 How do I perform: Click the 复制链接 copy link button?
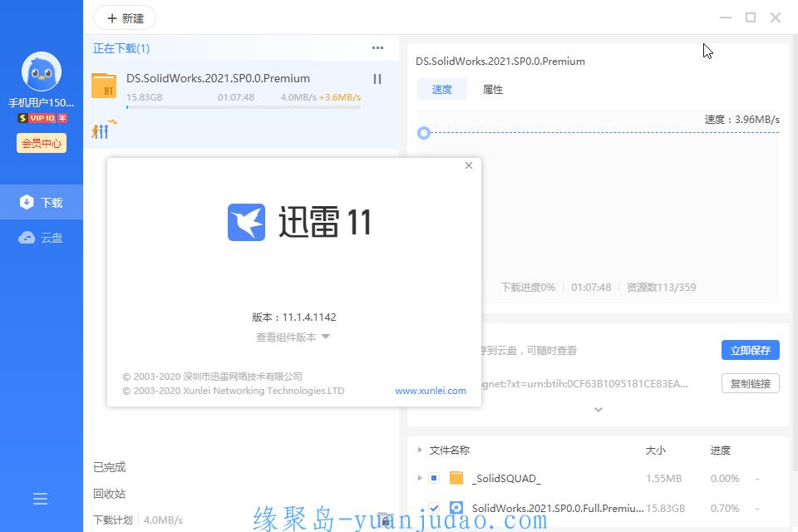click(x=750, y=383)
